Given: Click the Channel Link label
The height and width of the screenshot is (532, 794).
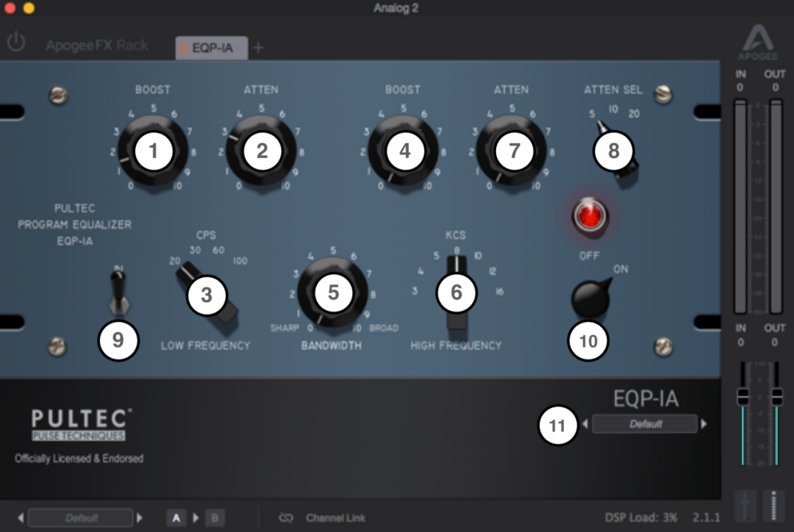Looking at the screenshot, I should pyautogui.click(x=335, y=518).
